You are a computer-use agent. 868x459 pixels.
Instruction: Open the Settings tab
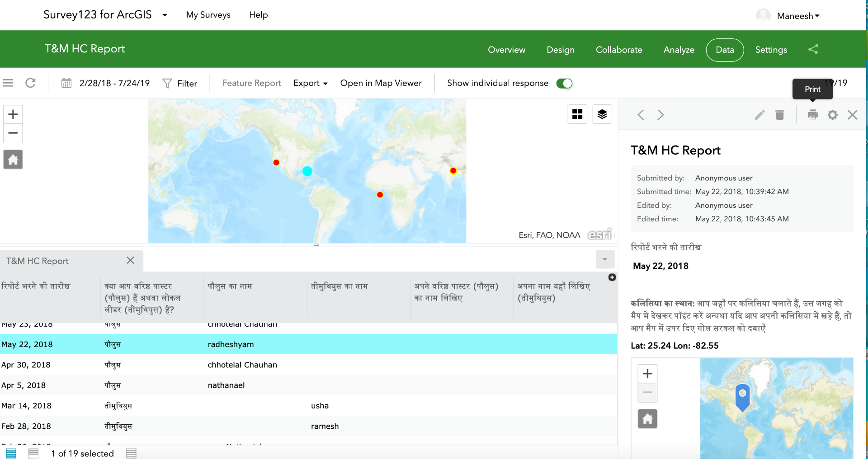tap(771, 50)
